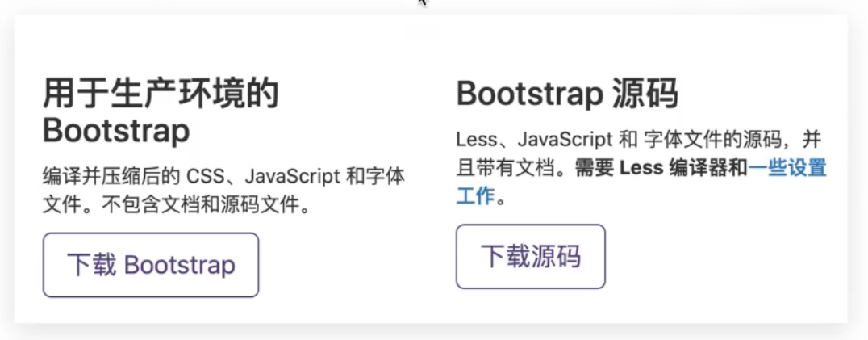Image resolution: width=868 pixels, height=340 pixels.
Task: Open the 一些设置工作 link
Action: pos(787,168)
